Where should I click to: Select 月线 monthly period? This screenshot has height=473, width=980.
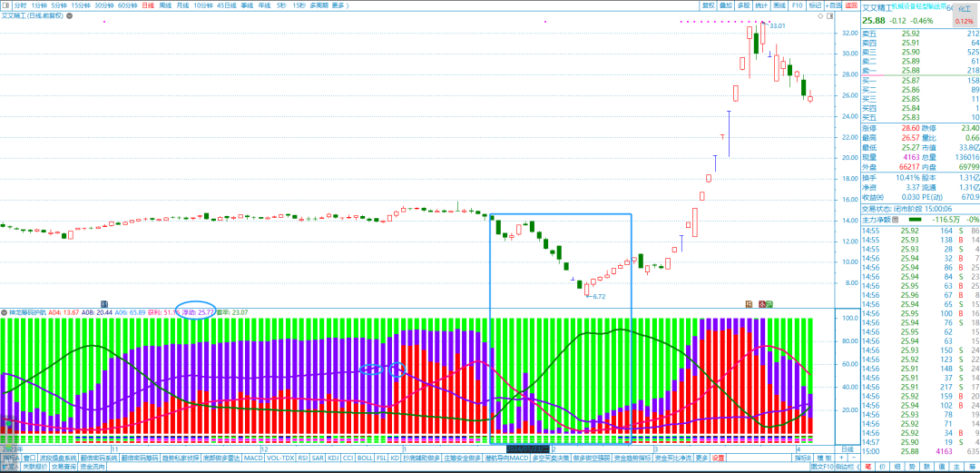pos(182,5)
